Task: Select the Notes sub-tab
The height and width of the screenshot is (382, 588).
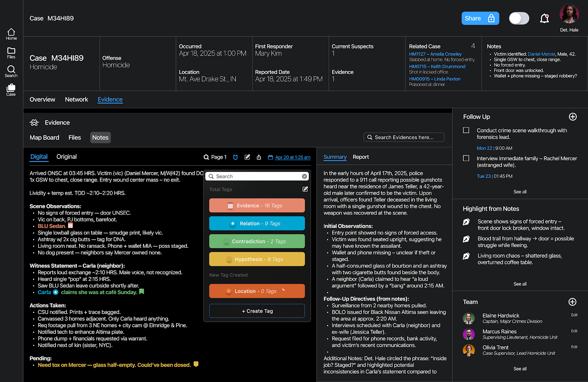Action: (100, 138)
